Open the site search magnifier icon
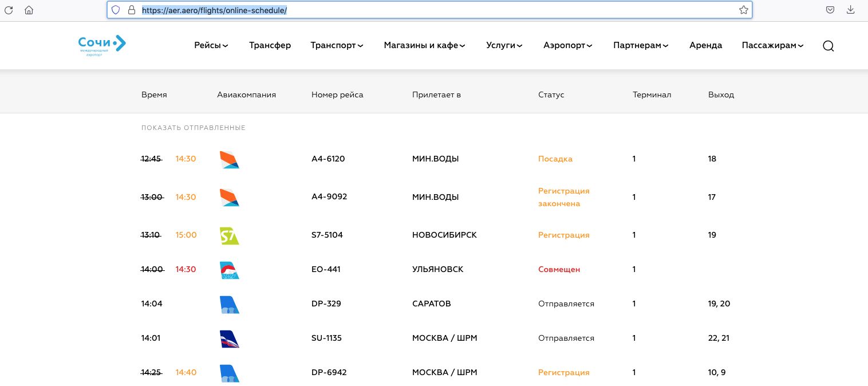868x386 pixels. coord(828,46)
